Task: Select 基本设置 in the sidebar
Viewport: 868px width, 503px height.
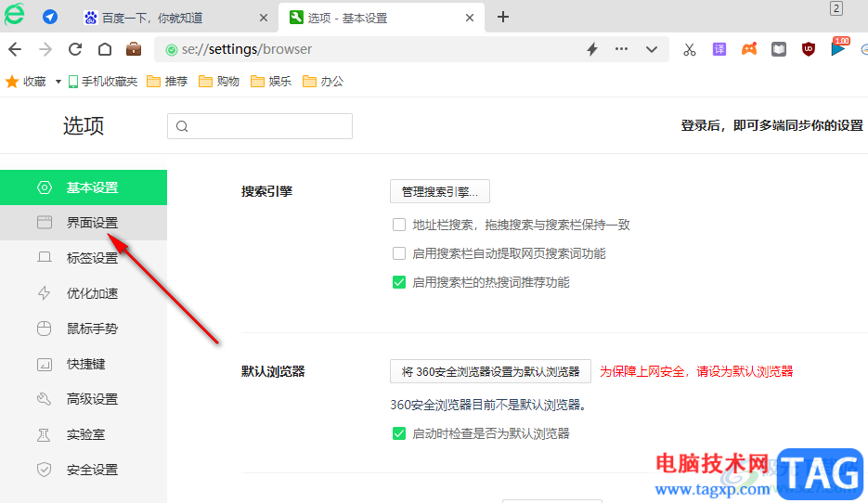Action: point(84,187)
